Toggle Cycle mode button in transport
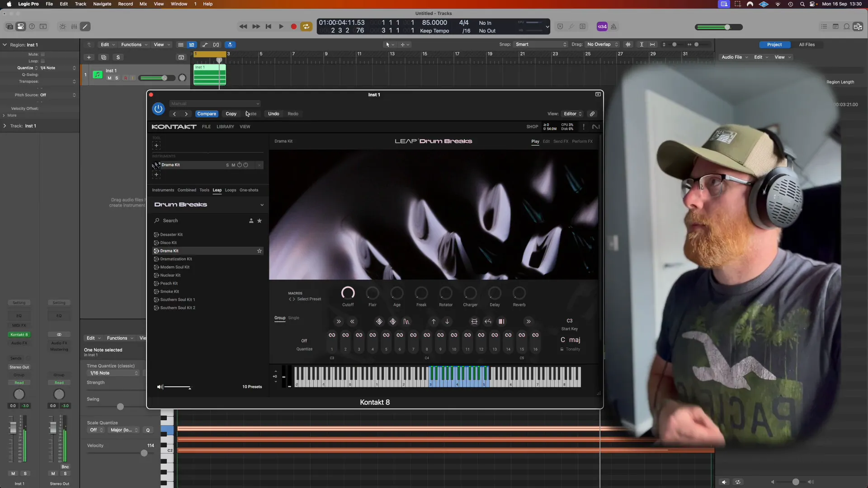868x488 pixels. click(306, 27)
